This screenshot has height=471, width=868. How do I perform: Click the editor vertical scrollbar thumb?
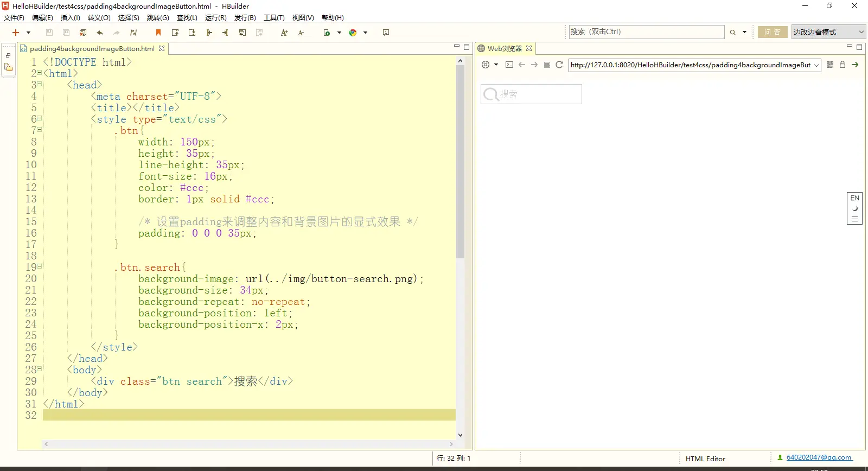pos(461,162)
